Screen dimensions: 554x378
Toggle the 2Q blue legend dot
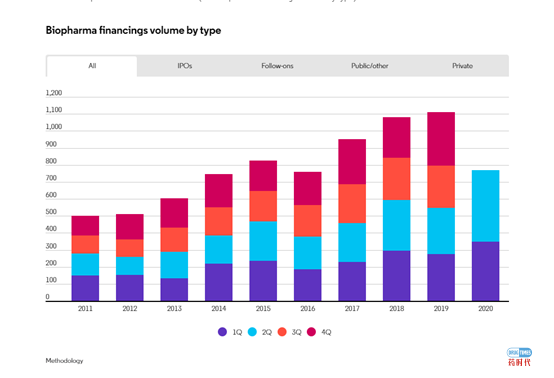tap(252, 332)
